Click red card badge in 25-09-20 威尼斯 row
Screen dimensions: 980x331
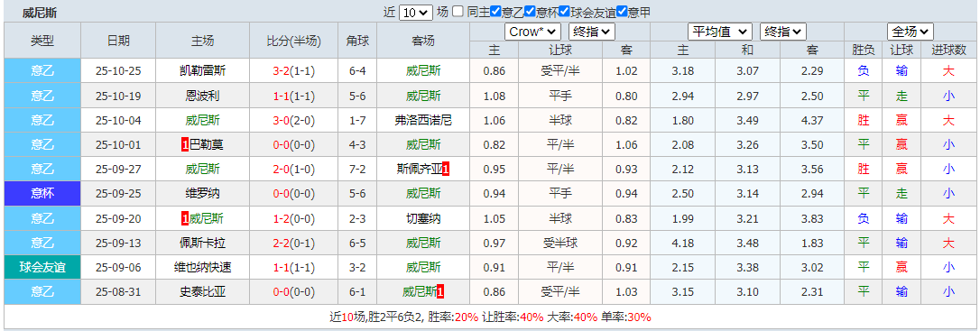[184, 218]
